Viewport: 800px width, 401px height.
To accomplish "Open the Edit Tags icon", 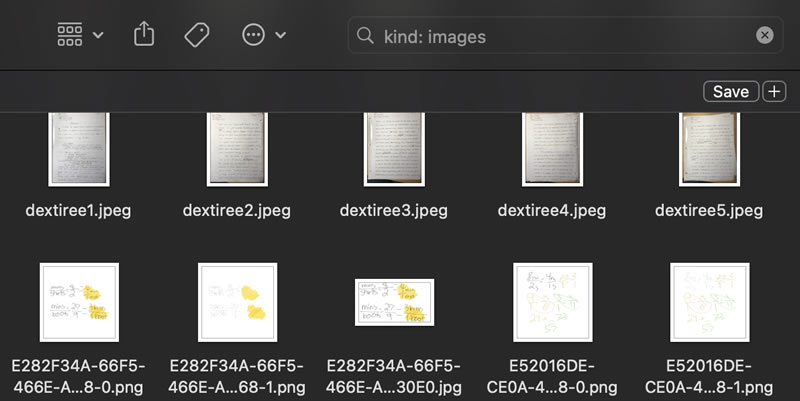I will 196,35.
